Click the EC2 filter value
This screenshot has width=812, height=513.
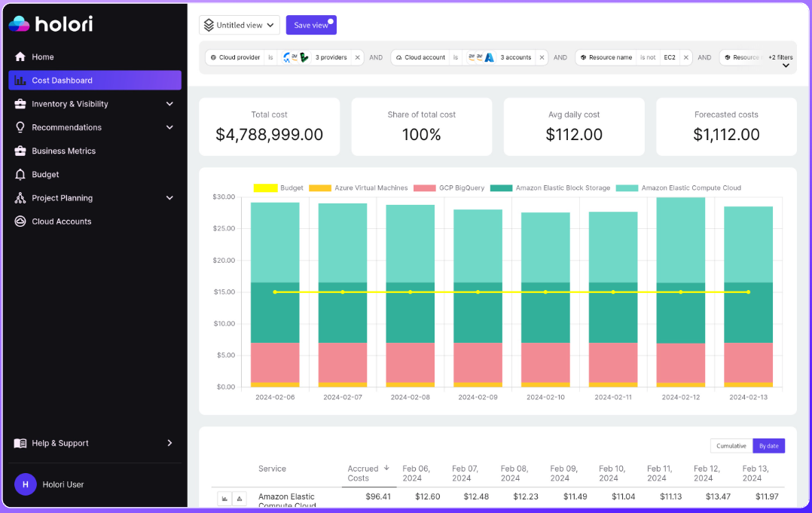(670, 57)
